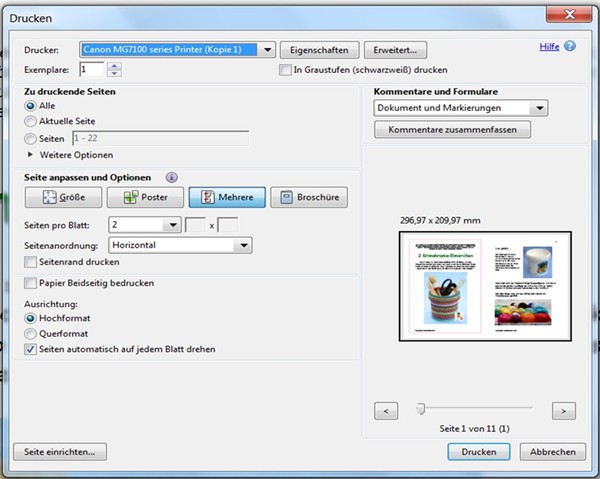This screenshot has width=600, height=479.
Task: Go to next preview page arrow
Action: (564, 410)
